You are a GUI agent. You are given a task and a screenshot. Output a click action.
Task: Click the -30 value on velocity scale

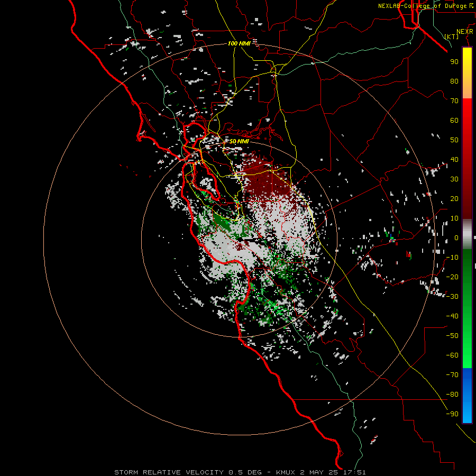click(x=452, y=297)
